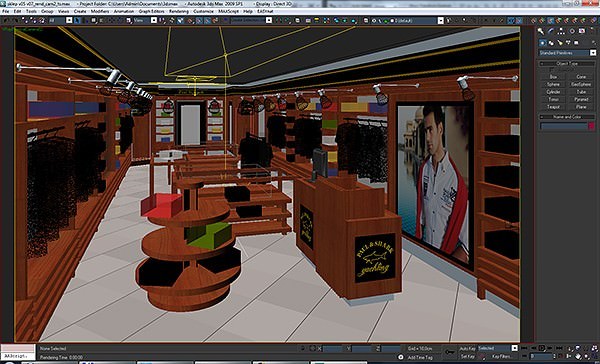
Task: Click the Box primitive button
Action: (553, 77)
